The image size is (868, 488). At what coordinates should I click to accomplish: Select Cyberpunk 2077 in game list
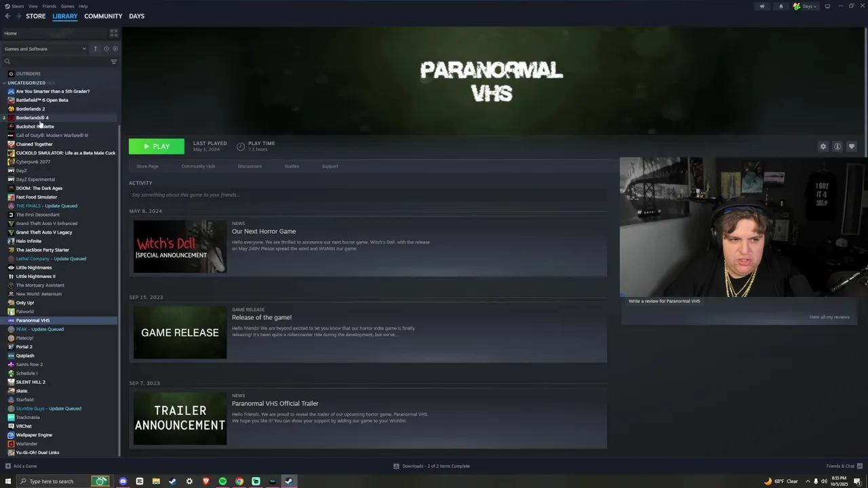(x=33, y=162)
